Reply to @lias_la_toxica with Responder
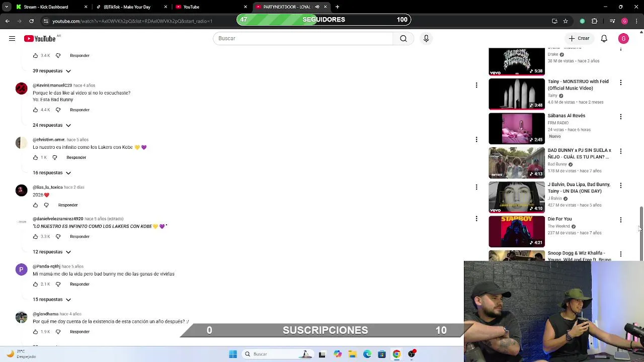 [x=68, y=205]
